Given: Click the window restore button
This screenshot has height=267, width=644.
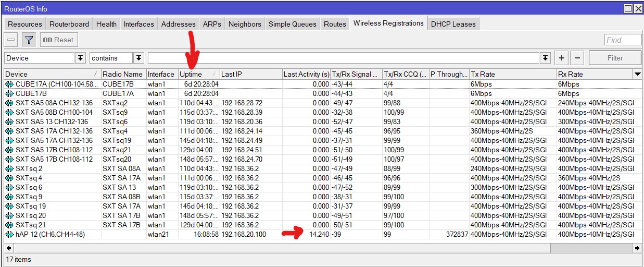Looking at the screenshot, I should (628, 9).
